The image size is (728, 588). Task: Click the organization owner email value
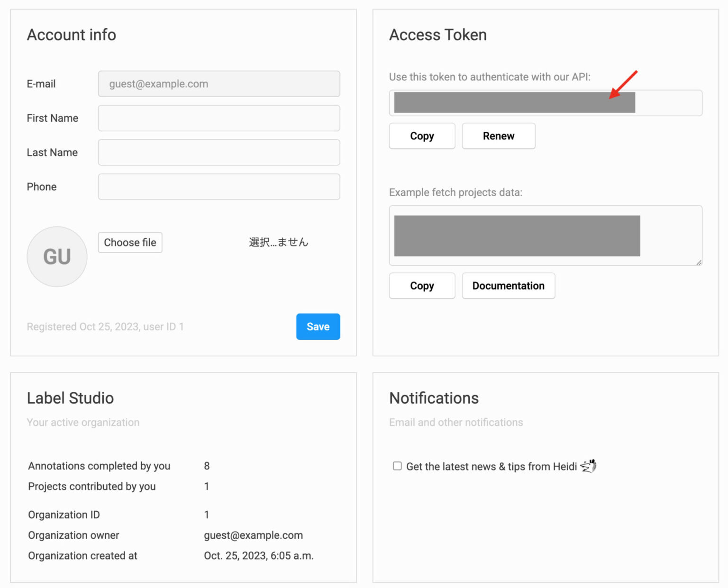click(253, 535)
